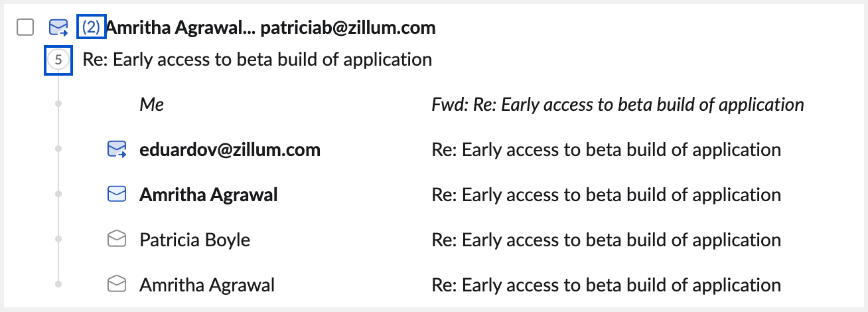Click the thread sender names Amritha Agrawal... patriciab@zillum.com

(x=271, y=27)
